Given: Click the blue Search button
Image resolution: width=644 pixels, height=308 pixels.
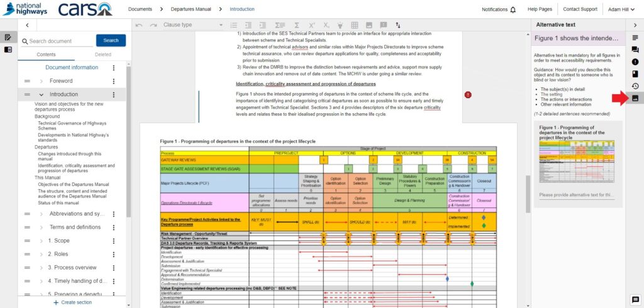Looking at the screenshot, I should tap(111, 40).
